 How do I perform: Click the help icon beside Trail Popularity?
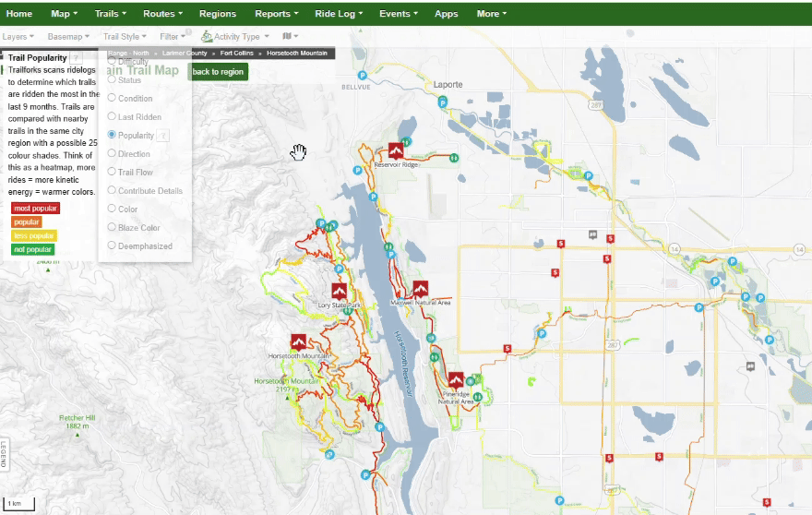point(77,57)
